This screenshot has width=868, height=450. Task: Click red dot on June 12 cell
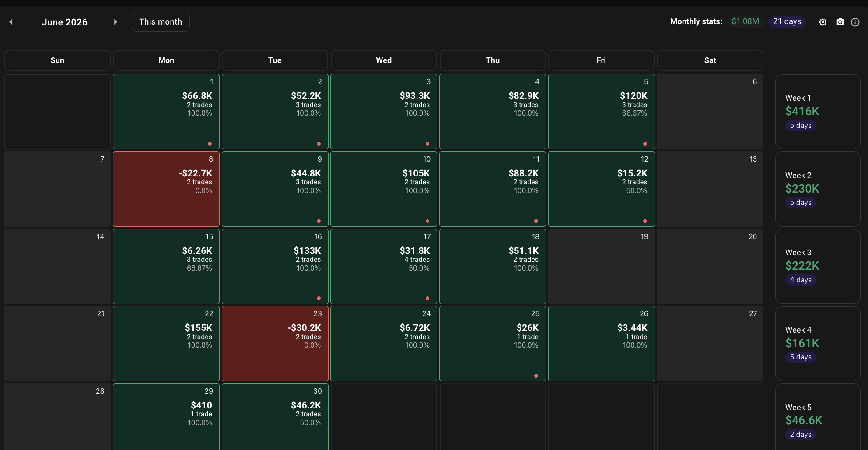click(x=645, y=221)
